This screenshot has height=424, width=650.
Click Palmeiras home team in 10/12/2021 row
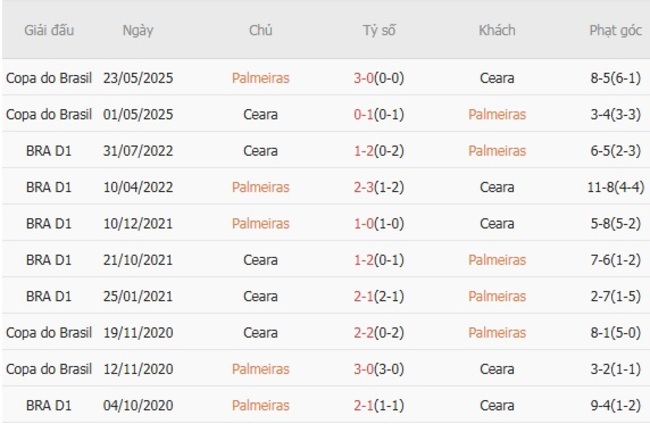[260, 223]
